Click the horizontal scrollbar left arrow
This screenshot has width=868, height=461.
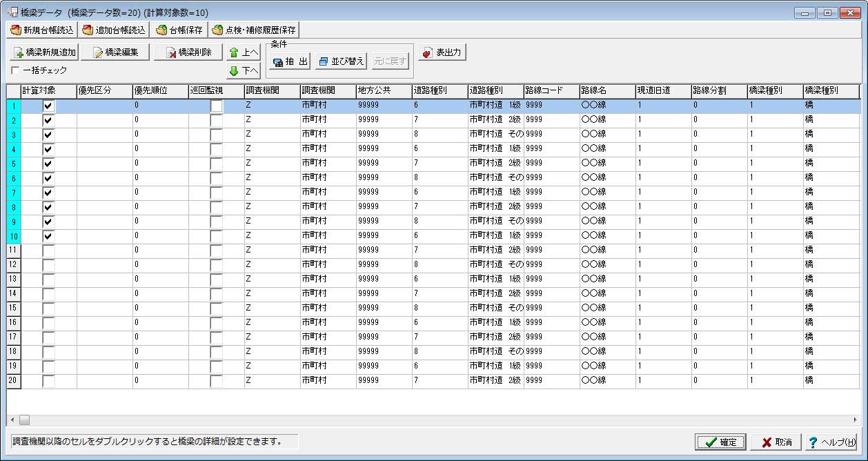pos(12,420)
